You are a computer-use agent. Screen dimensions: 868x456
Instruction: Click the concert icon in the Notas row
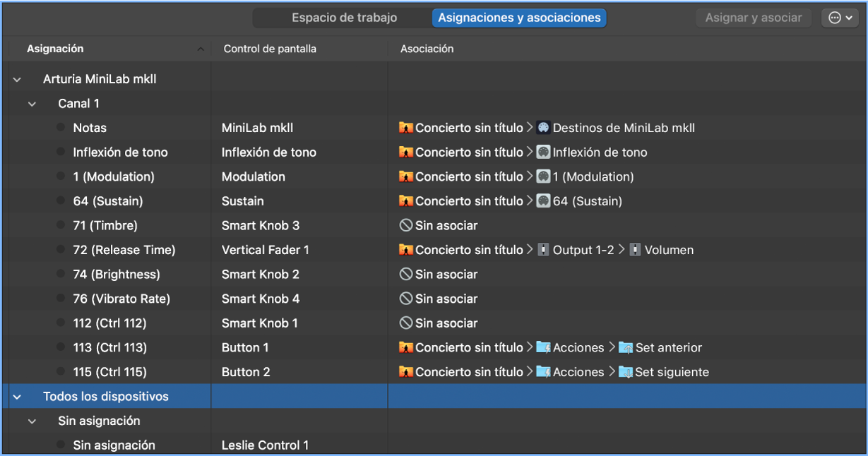[x=405, y=128]
